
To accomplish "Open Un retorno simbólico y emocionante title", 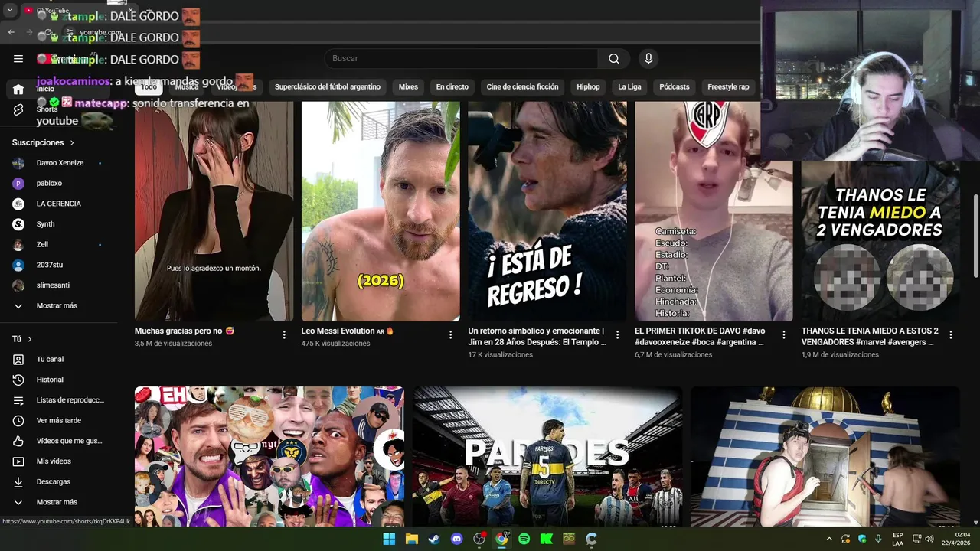I will pos(537,337).
